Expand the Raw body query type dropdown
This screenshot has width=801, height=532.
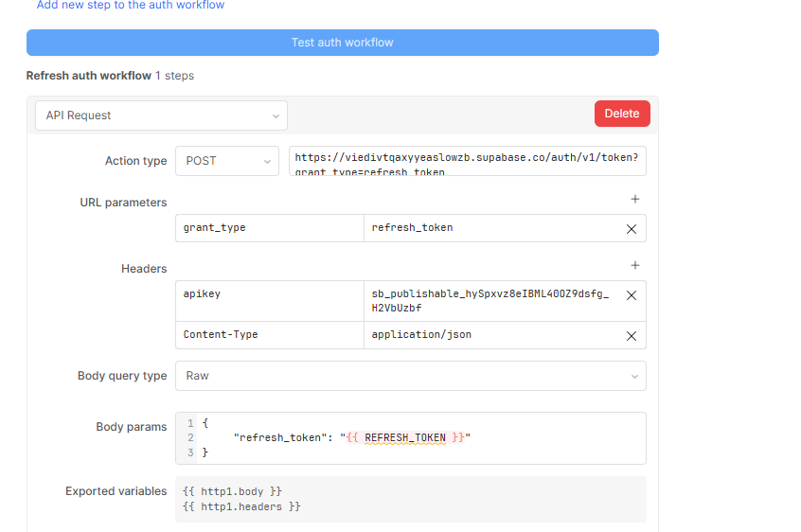(x=410, y=376)
